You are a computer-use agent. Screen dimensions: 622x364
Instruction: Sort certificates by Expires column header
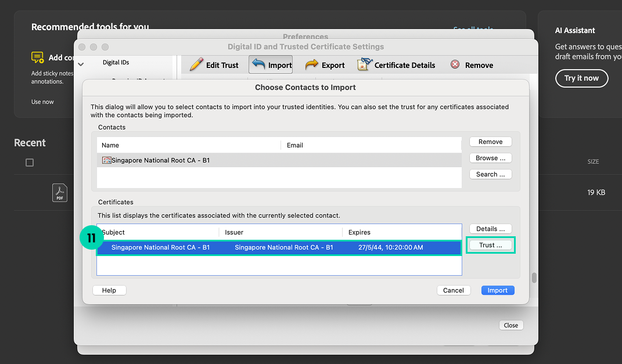[359, 232]
